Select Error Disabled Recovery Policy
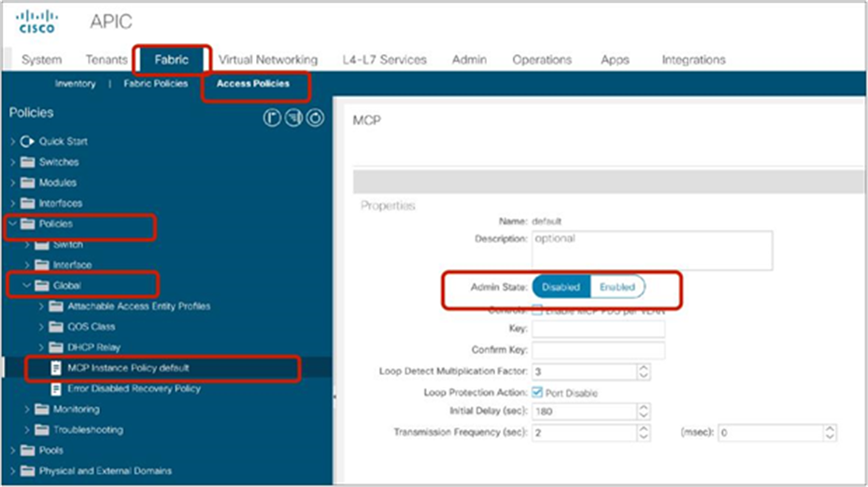This screenshot has width=868, height=487. [x=134, y=388]
